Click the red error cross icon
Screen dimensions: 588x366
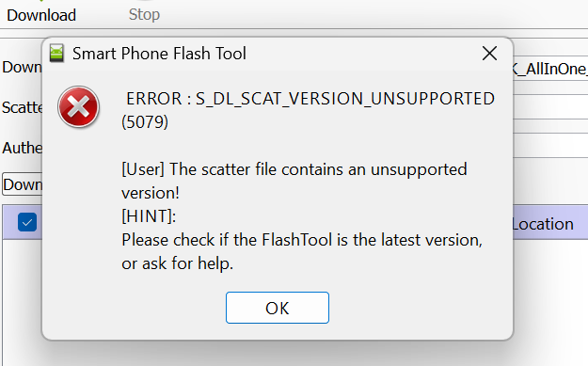(x=78, y=107)
